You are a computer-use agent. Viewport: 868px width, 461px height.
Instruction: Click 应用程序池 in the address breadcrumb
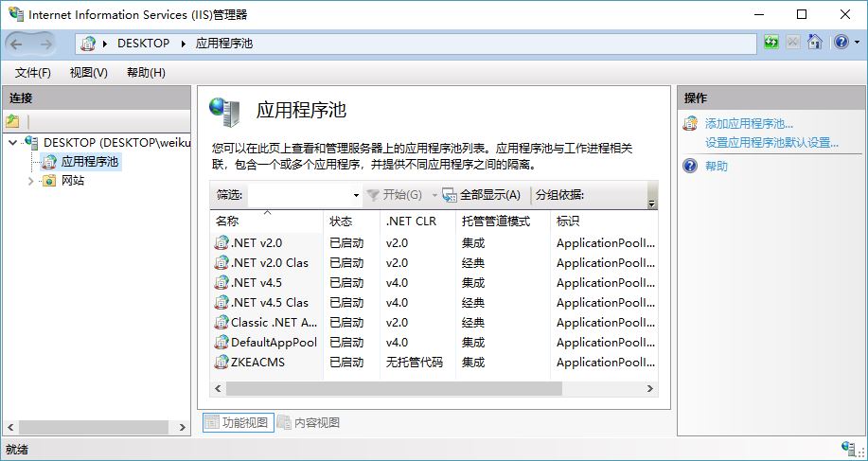[224, 44]
